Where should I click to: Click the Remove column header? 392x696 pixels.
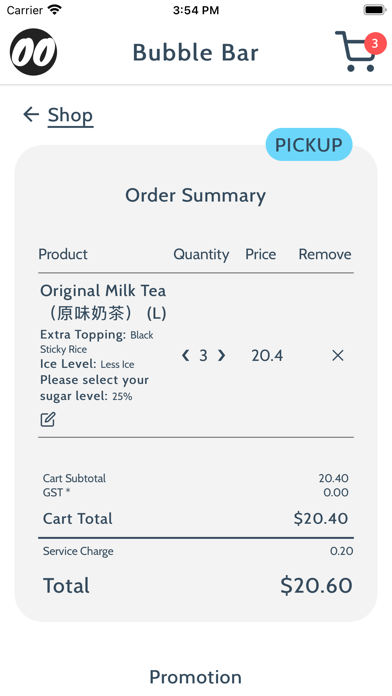(x=325, y=254)
